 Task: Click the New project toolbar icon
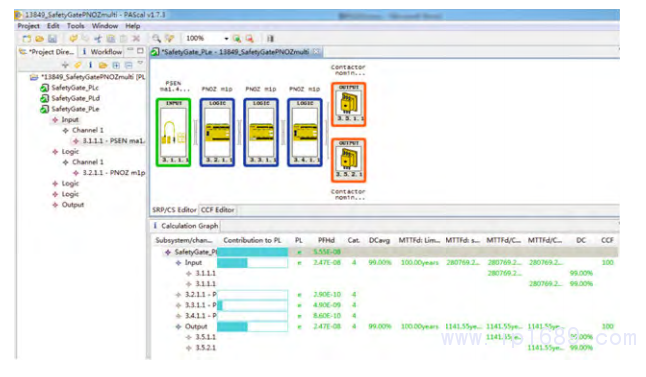(27, 39)
